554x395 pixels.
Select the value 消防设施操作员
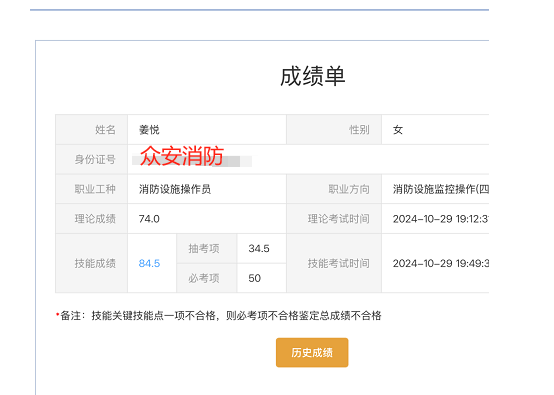click(x=175, y=189)
